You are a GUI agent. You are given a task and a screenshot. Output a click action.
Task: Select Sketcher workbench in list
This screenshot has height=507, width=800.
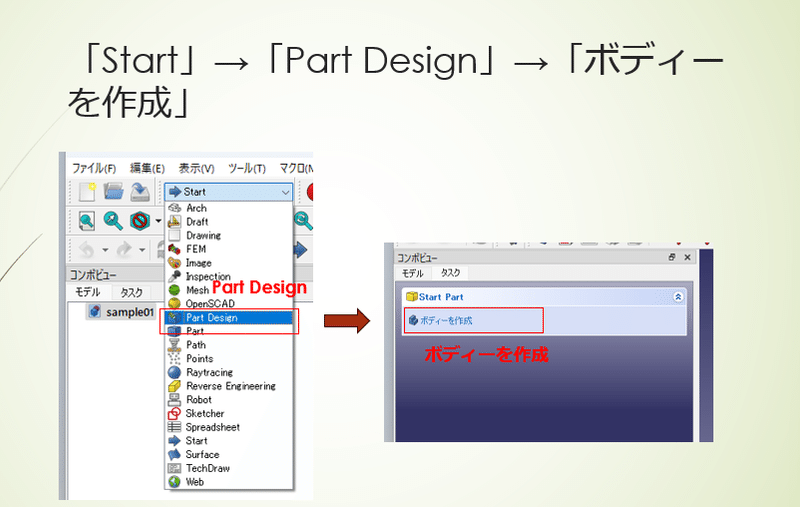[229, 414]
